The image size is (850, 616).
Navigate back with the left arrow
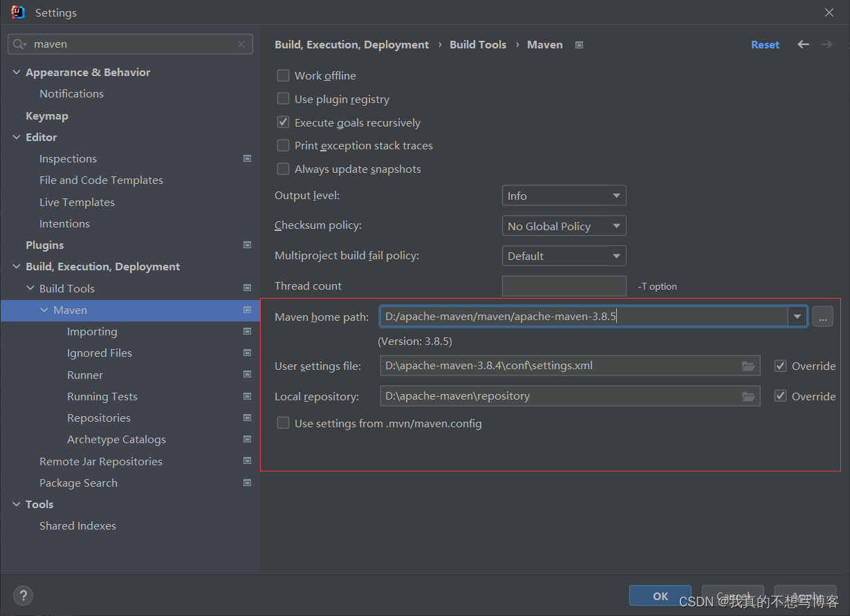pyautogui.click(x=803, y=44)
